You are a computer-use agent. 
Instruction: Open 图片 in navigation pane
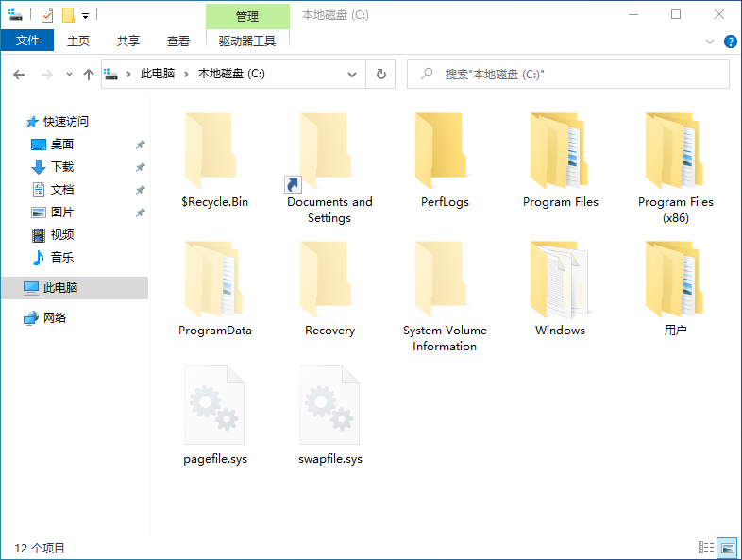click(62, 212)
